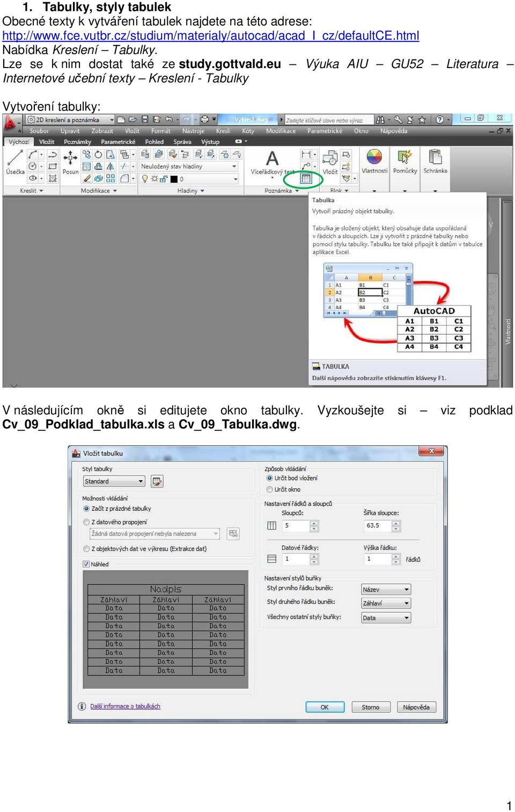
Task: Open the Pomůcky utilities icon
Action: [x=404, y=157]
